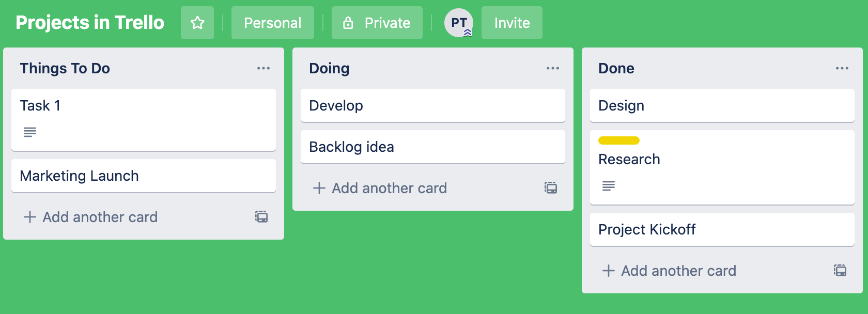Image resolution: width=868 pixels, height=314 pixels.
Task: Invite members to the board
Action: [x=512, y=23]
